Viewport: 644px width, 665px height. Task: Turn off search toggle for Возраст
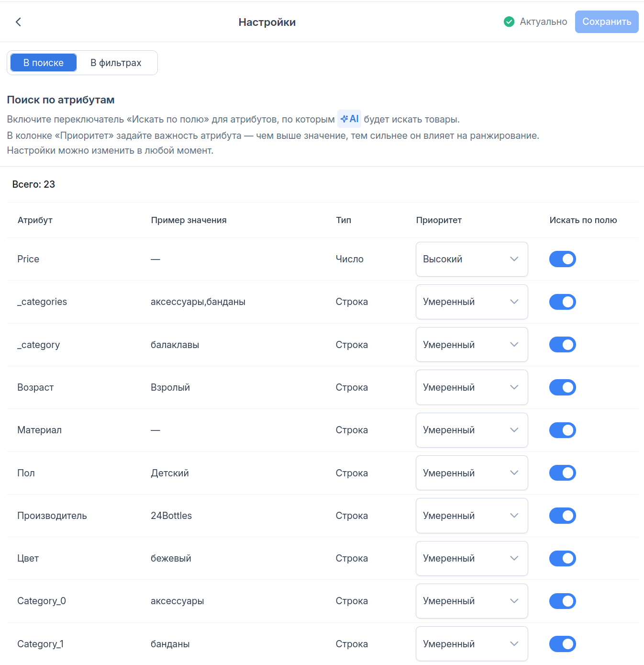pos(563,387)
